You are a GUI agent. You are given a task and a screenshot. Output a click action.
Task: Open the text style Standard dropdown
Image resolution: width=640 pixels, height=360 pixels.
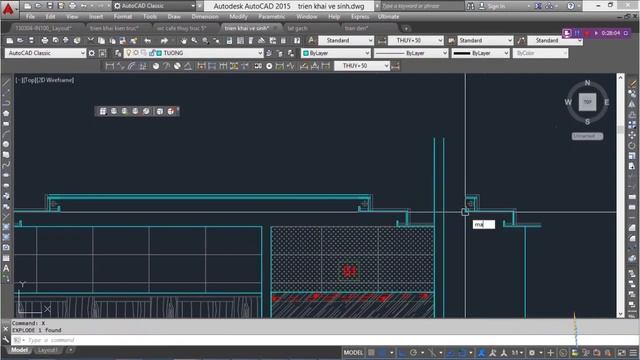(370, 40)
